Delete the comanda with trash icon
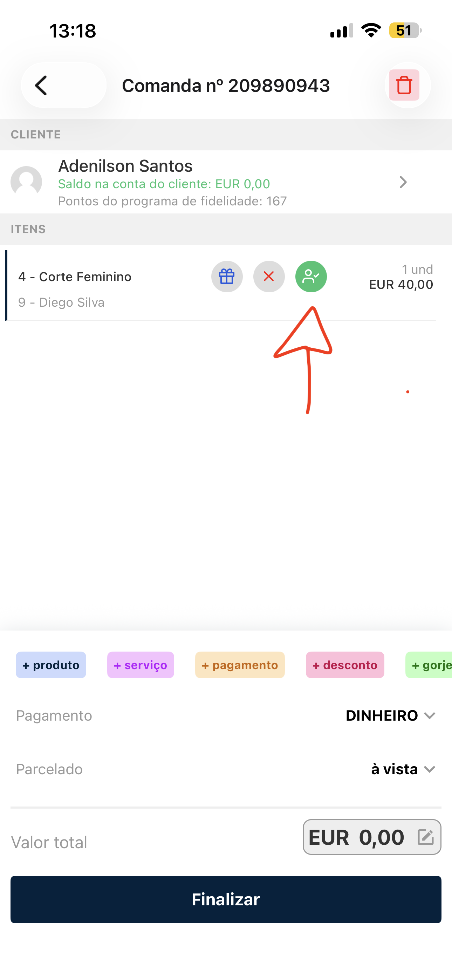Screen dimensions: 452x980 point(404,85)
